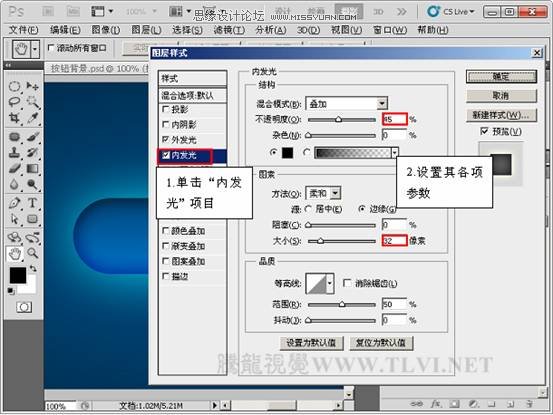The image size is (553, 415).
Task: Open the 图层 (Layer) menu
Action: pos(146,30)
